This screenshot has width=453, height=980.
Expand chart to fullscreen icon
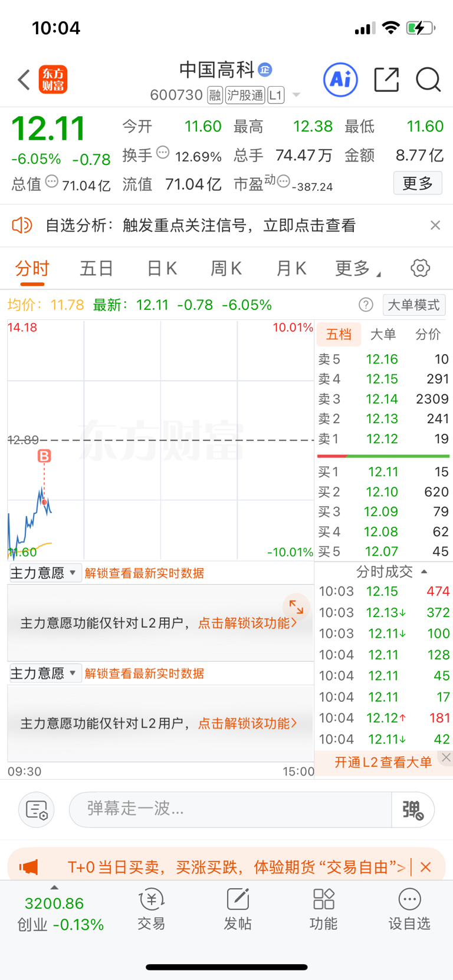click(296, 607)
